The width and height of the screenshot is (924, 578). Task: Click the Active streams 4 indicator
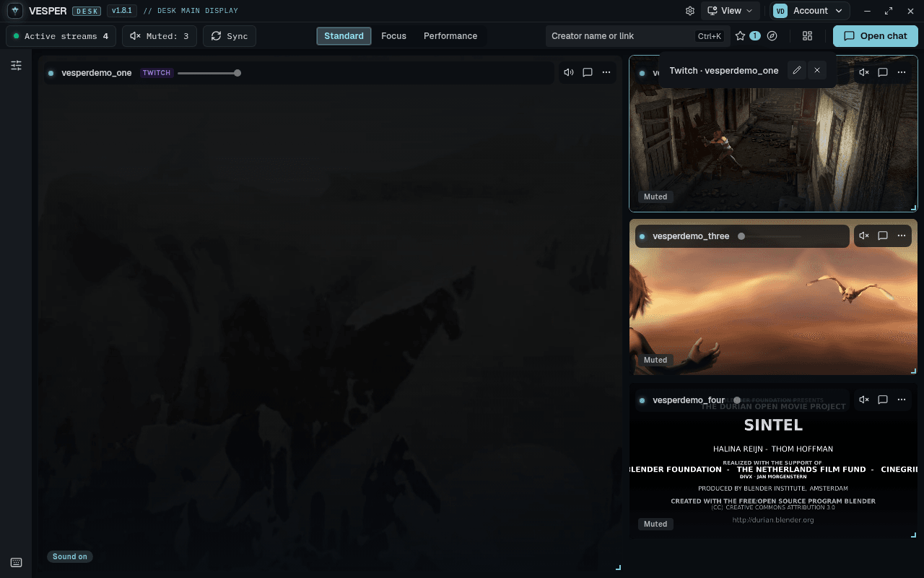coord(61,36)
